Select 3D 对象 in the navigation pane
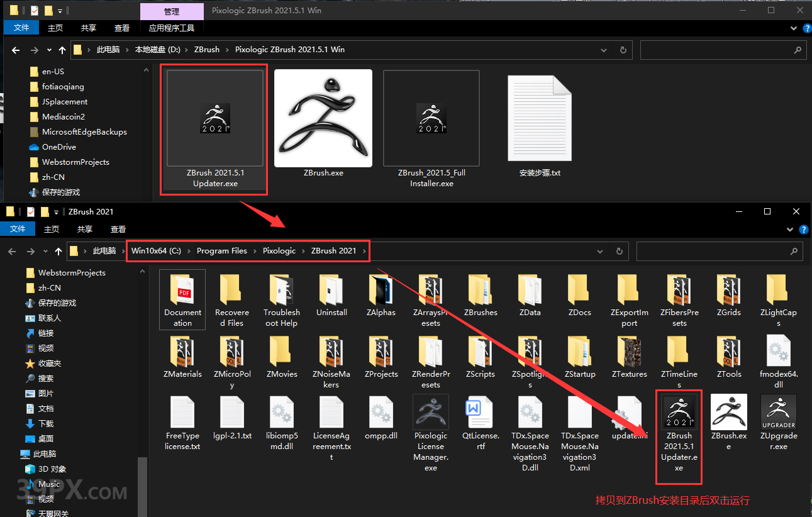This screenshot has height=517, width=812. (x=52, y=469)
